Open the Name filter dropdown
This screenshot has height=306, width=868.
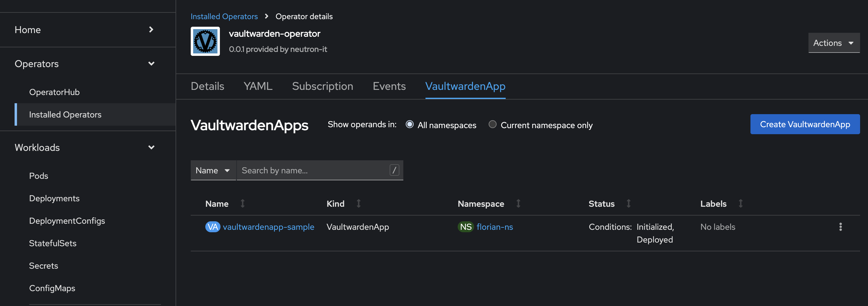[213, 170]
